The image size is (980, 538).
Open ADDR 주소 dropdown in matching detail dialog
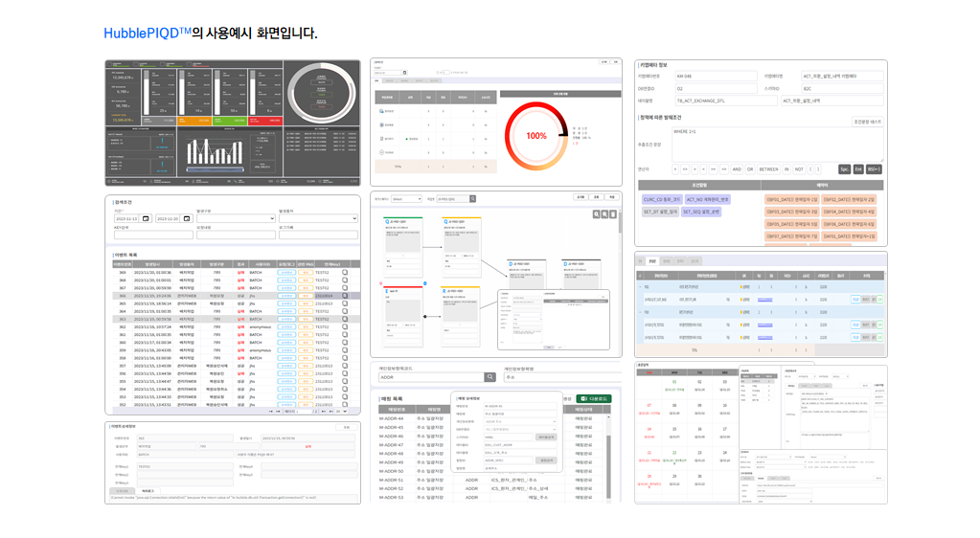coord(520,422)
